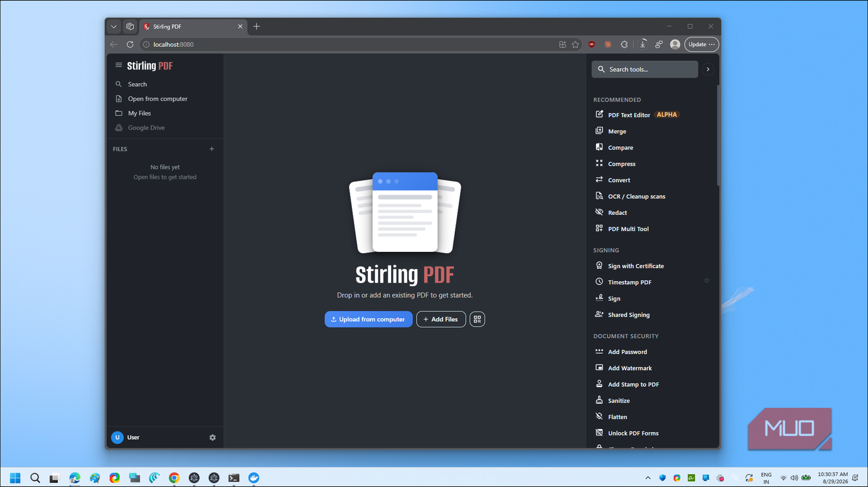Show hidden system tray icons

click(x=648, y=478)
